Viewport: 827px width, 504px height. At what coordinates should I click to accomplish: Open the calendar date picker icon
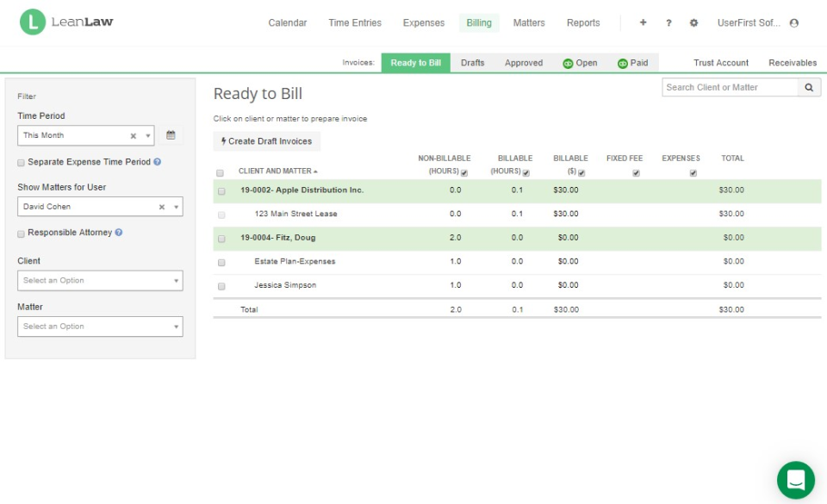pyautogui.click(x=171, y=135)
